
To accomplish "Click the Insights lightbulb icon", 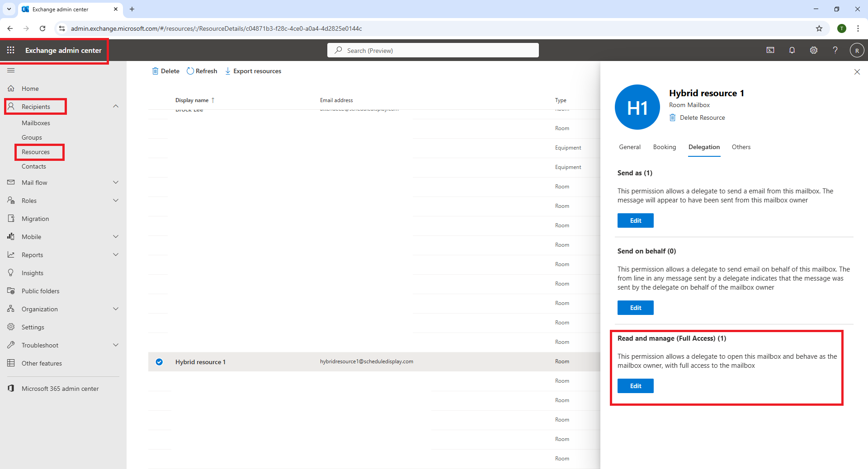I will click(11, 273).
